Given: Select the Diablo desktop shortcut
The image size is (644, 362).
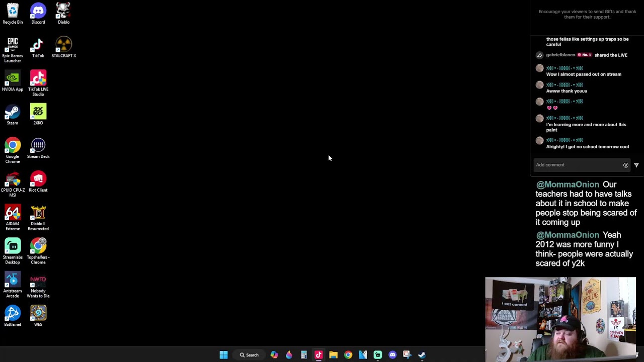Looking at the screenshot, I should coord(63,14).
